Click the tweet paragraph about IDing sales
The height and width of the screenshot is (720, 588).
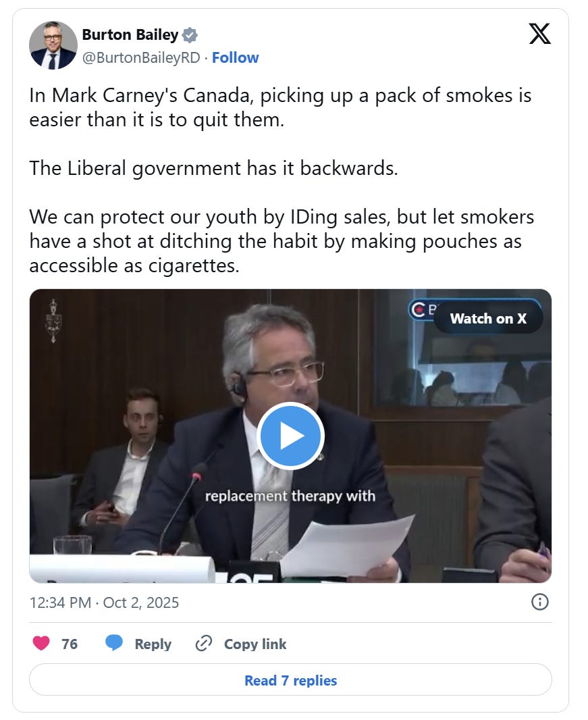coord(282,241)
